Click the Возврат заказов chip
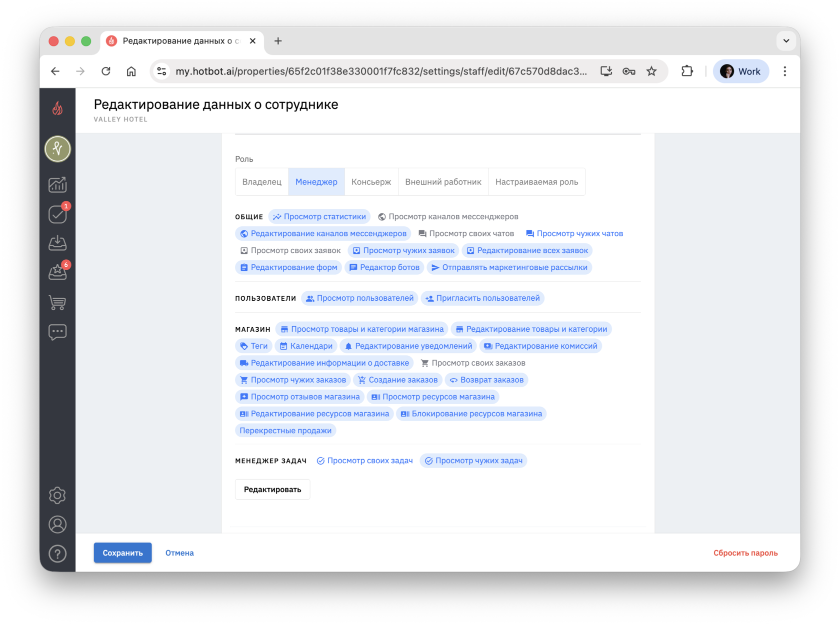The width and height of the screenshot is (840, 624). coord(486,380)
